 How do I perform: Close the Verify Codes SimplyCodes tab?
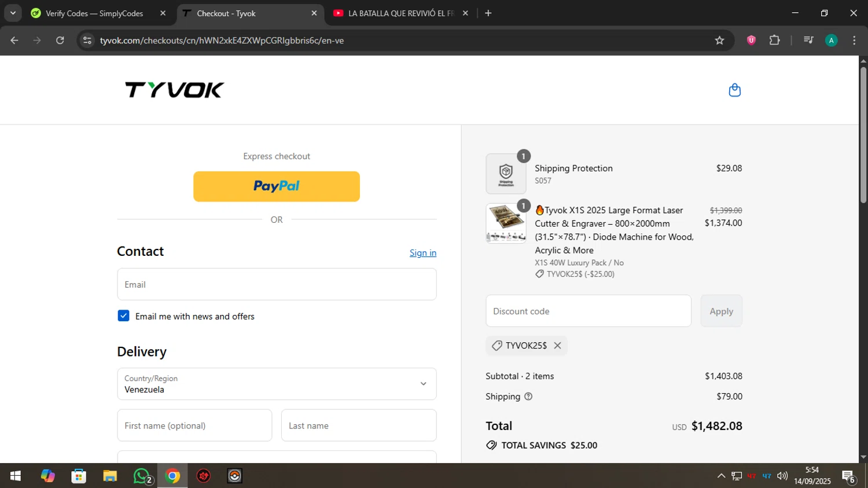point(163,13)
